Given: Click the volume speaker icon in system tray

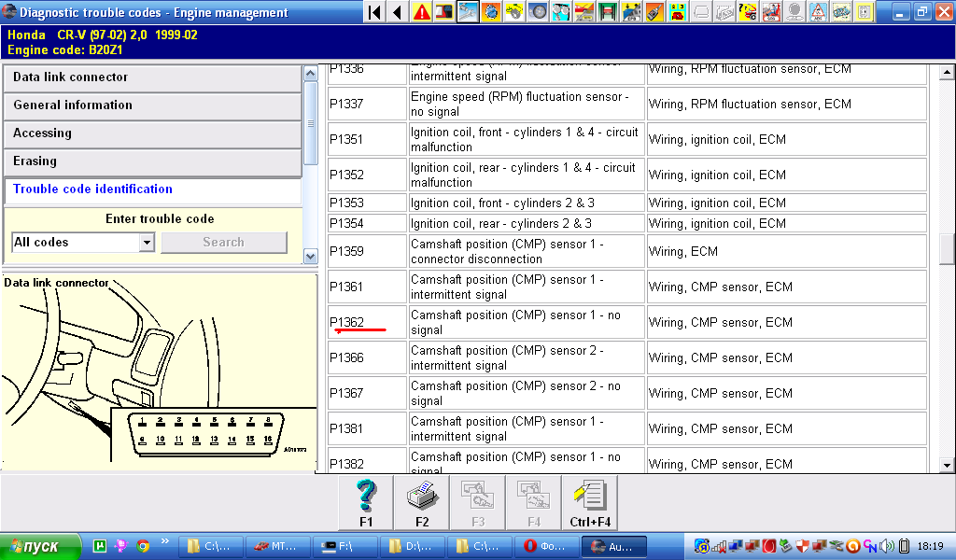Looking at the screenshot, I should coord(887,546).
